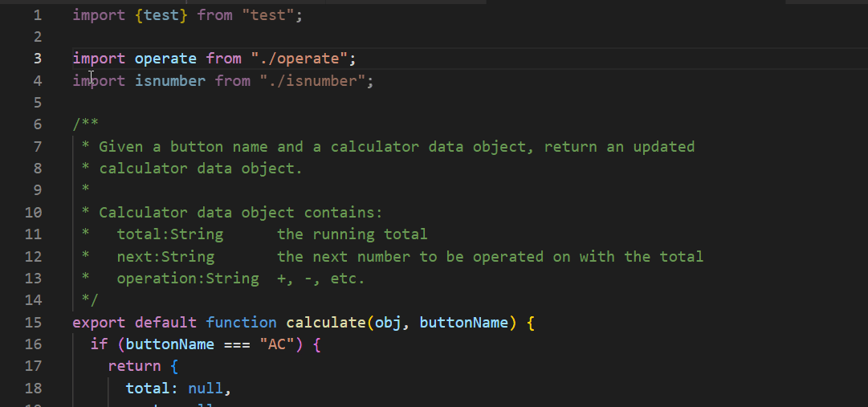Click the 'total' property on line 18
868x407 pixels.
pyautogui.click(x=148, y=389)
